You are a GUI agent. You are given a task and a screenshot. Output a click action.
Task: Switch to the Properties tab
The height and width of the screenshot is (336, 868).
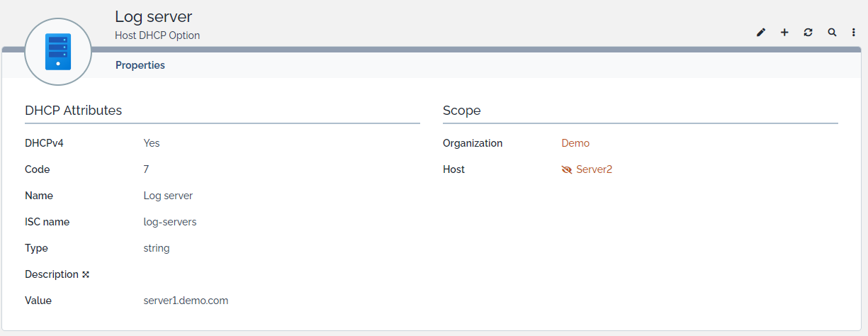140,65
